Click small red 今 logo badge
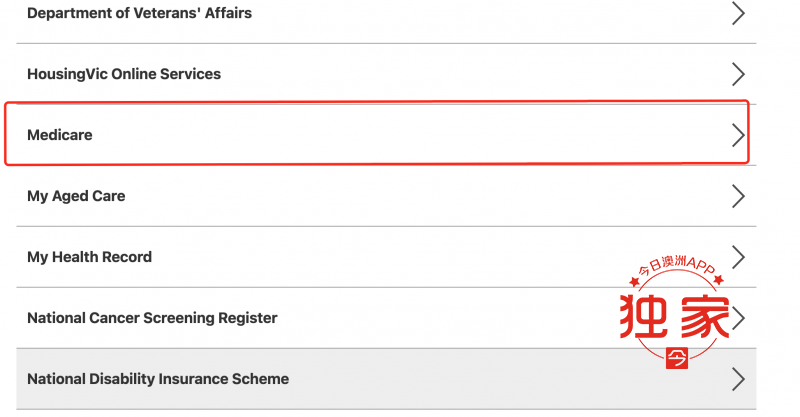Viewport: 800px width, 417px height. [x=677, y=358]
